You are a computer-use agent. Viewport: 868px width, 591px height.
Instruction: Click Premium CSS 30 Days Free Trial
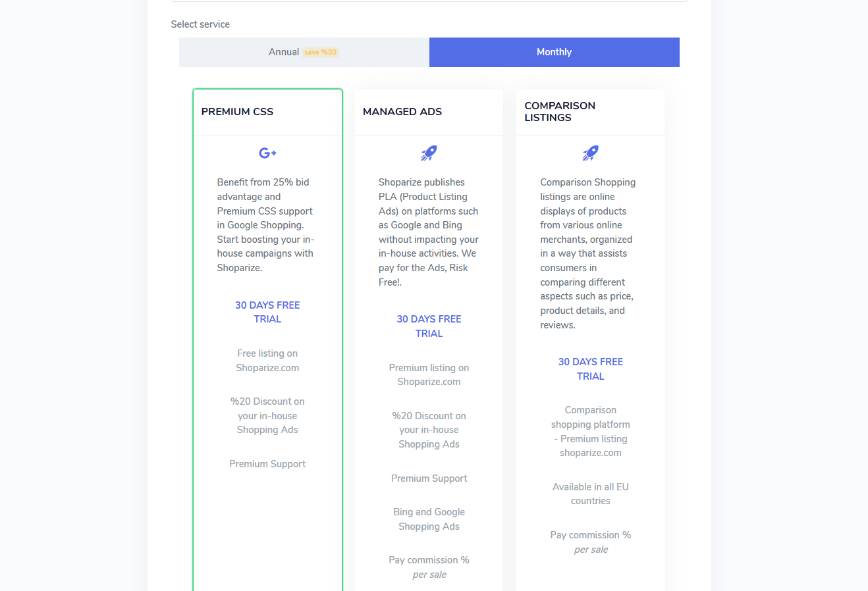click(267, 312)
